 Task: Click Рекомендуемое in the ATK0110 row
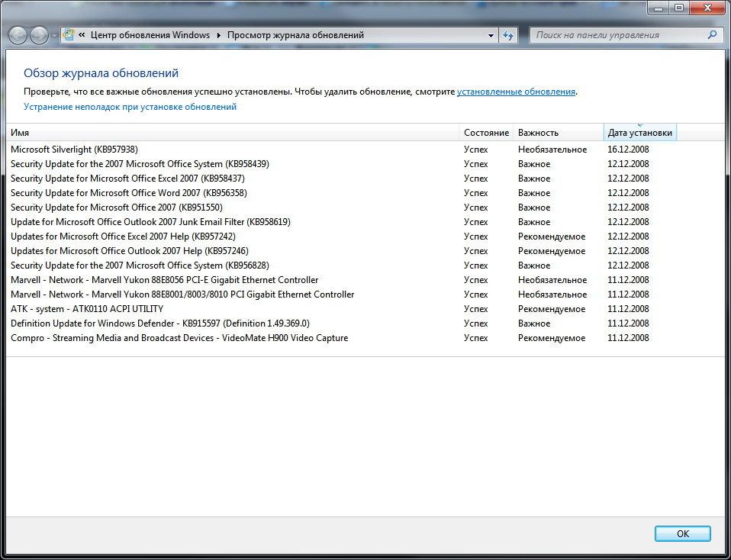click(x=552, y=309)
